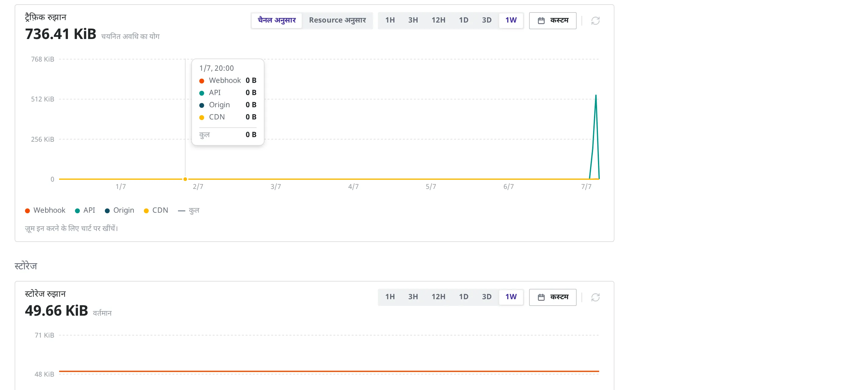Viewport: 868px width, 390px height.
Task: Click the 6/7 date label on the x-axis
Action: click(508, 186)
